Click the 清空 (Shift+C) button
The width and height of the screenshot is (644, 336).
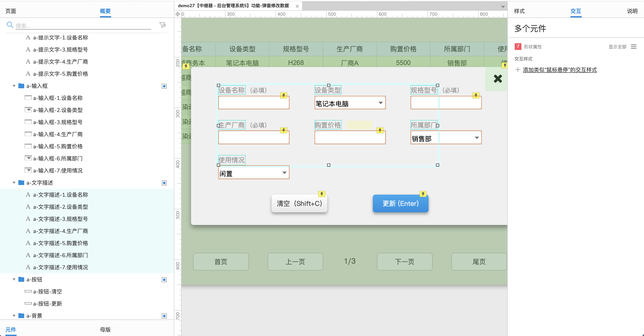300,203
